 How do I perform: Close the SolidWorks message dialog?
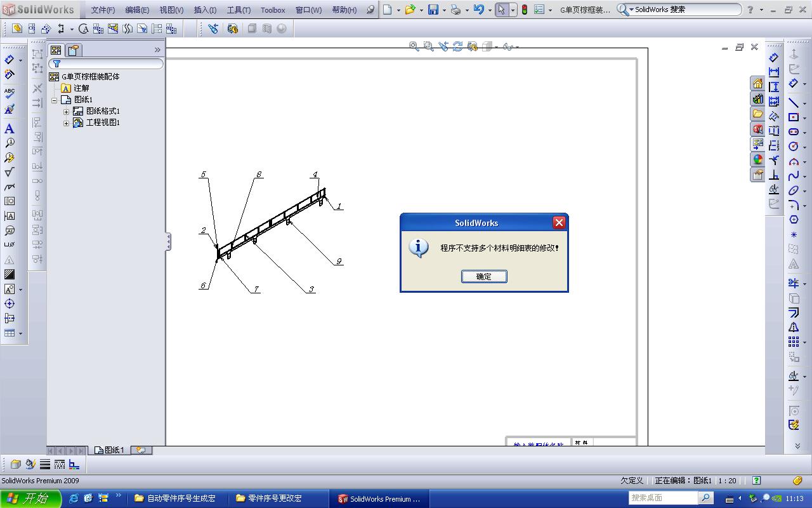pos(559,222)
